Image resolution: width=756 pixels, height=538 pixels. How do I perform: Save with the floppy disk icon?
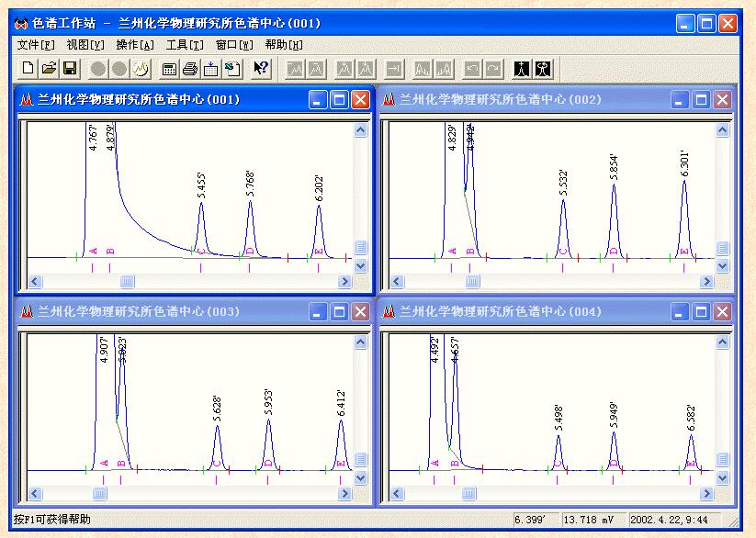pos(70,69)
